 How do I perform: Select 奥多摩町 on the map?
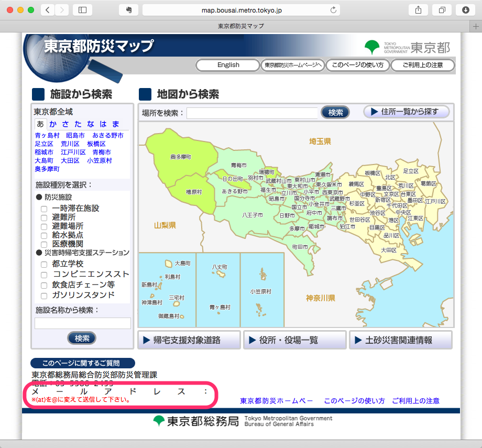180,157
